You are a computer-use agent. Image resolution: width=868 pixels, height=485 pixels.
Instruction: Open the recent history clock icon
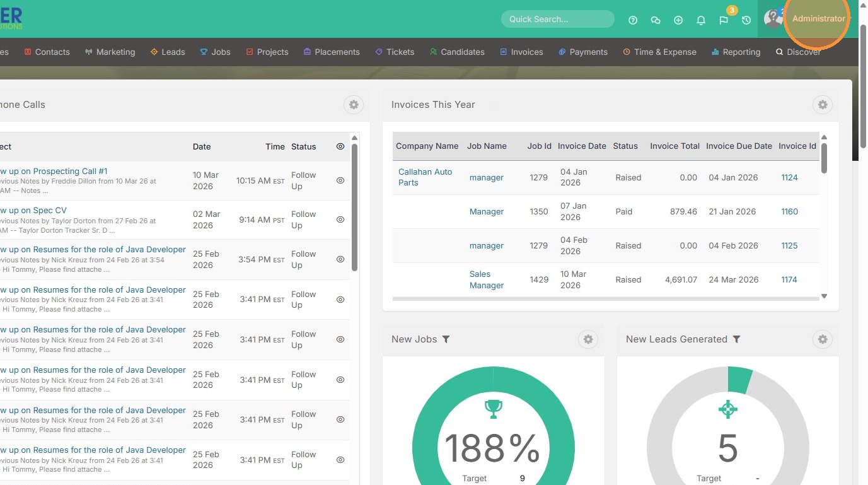click(746, 20)
